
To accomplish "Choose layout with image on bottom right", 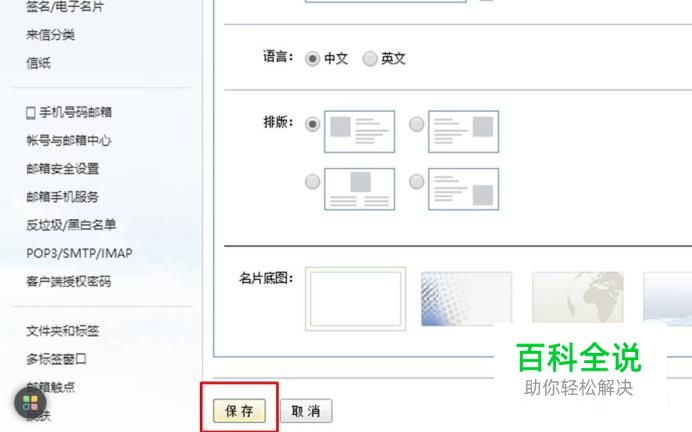I will tap(463, 189).
